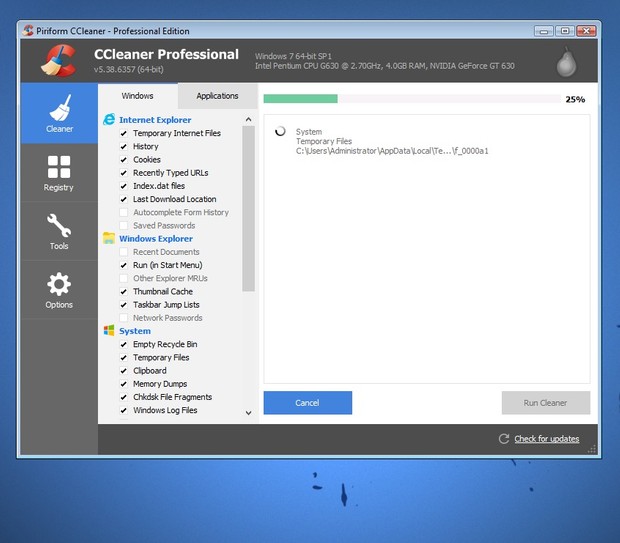Click the temp file path f_0000a1 text
Viewport: 620px width, 543px height.
coord(392,151)
